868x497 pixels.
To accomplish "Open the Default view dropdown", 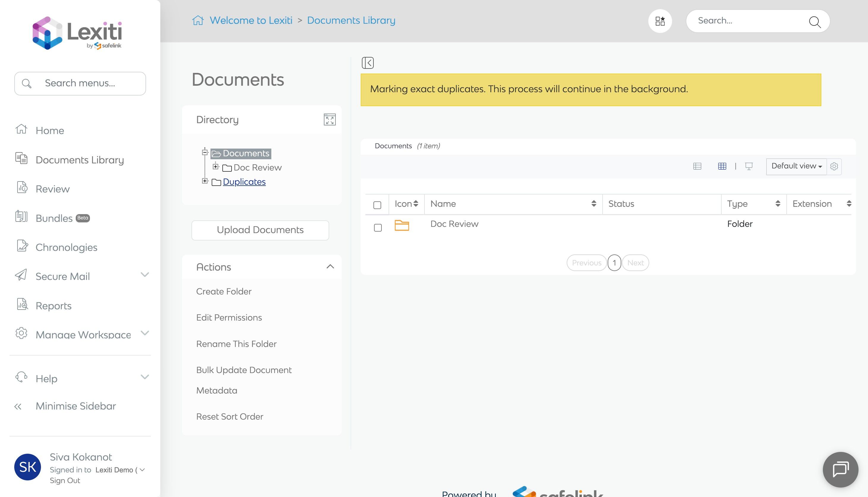I will pyautogui.click(x=796, y=166).
